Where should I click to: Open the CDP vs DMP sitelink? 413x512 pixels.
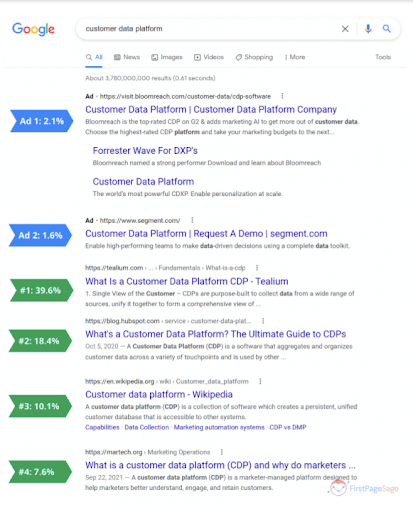[x=288, y=427]
